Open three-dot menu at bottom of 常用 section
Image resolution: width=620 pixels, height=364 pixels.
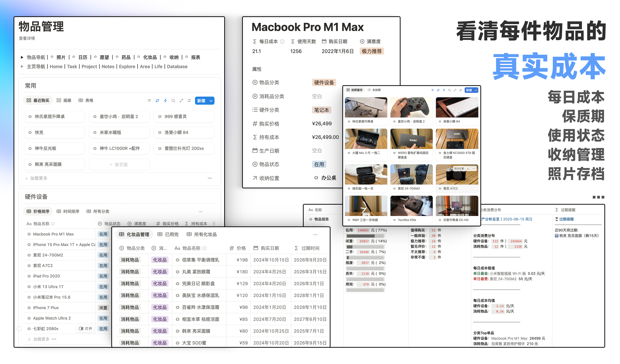pyautogui.click(x=210, y=178)
